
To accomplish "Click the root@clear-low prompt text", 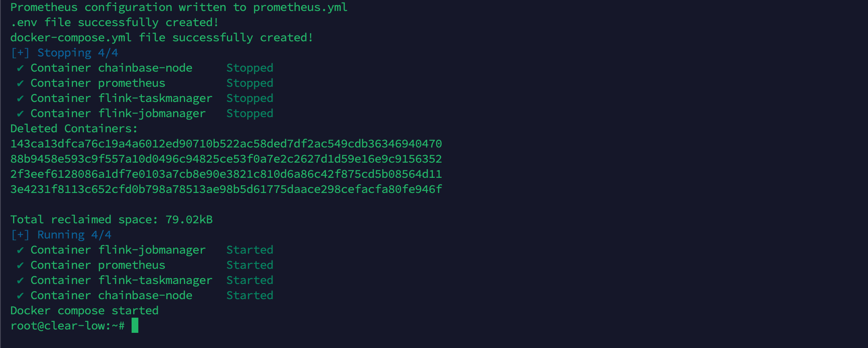I will click(x=67, y=326).
